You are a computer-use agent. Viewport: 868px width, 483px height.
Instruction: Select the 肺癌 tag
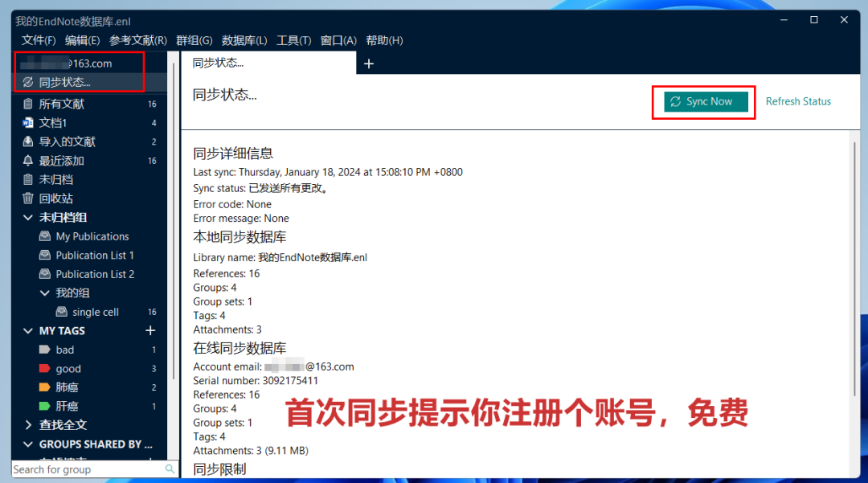(x=89, y=387)
